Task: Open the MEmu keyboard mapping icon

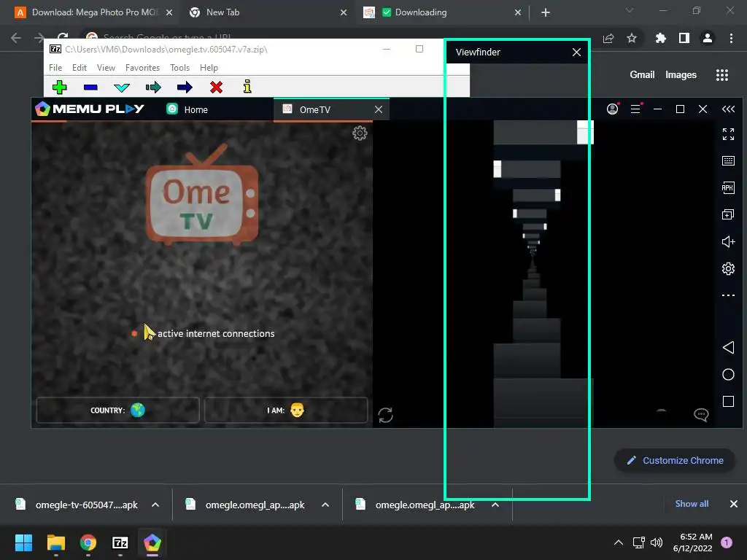Action: point(728,161)
